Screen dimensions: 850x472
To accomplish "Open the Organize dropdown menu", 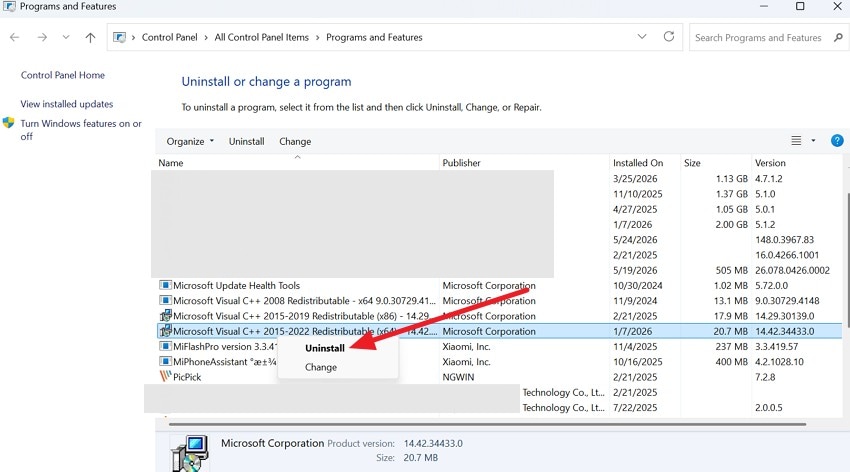I will tap(190, 141).
